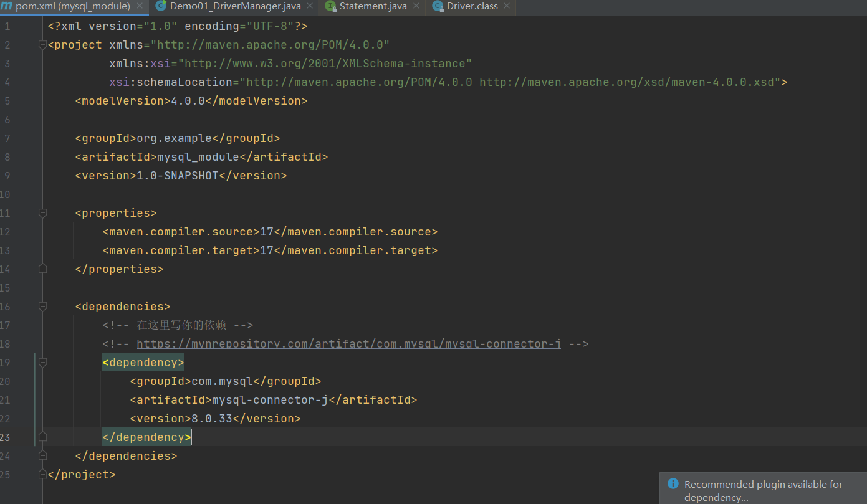867x504 pixels.
Task: Click the maven.compiler.source 17 line
Action: (x=270, y=232)
